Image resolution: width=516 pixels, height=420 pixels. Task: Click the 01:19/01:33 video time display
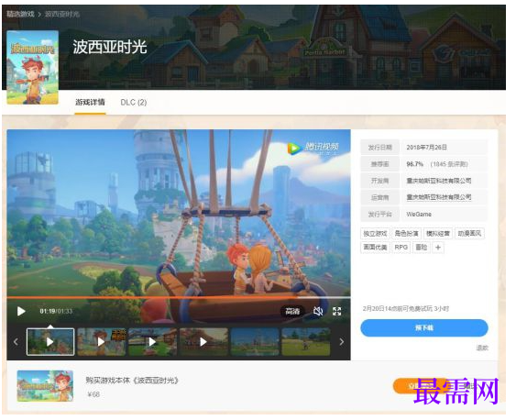(x=56, y=311)
